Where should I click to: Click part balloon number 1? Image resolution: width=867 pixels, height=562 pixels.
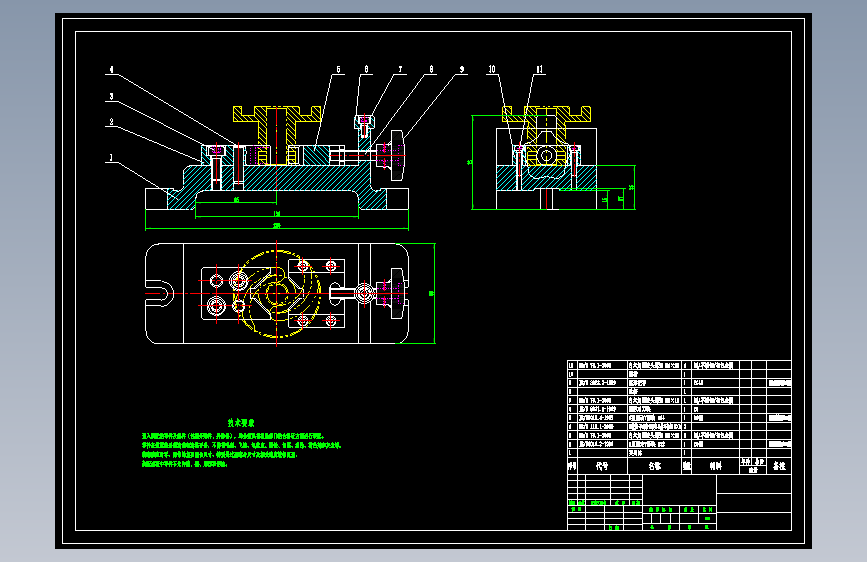[x=111, y=158]
